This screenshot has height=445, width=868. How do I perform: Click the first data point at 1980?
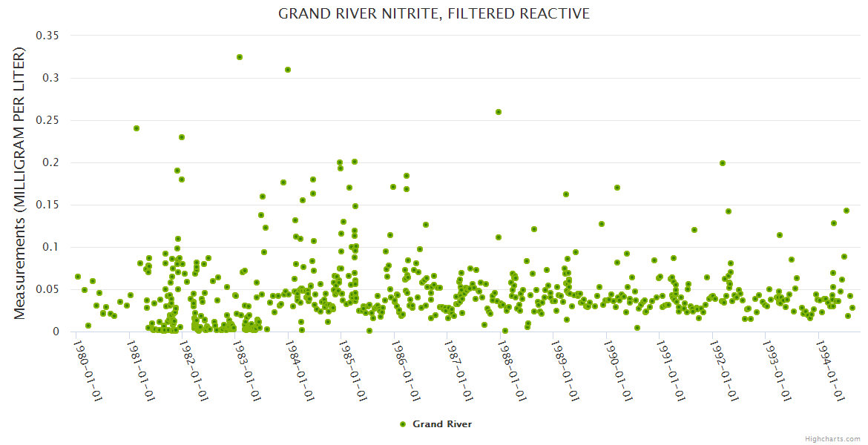(78, 277)
